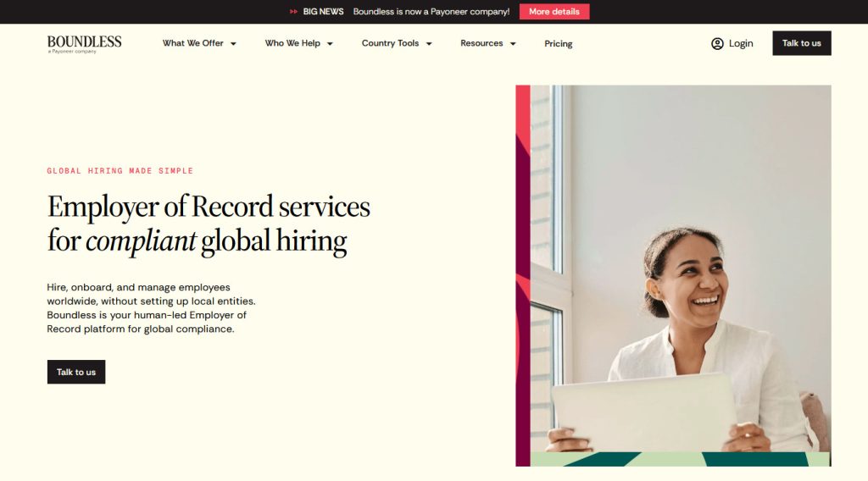Expand the What We Offer dropdown arrow
The image size is (868, 481).
point(233,44)
